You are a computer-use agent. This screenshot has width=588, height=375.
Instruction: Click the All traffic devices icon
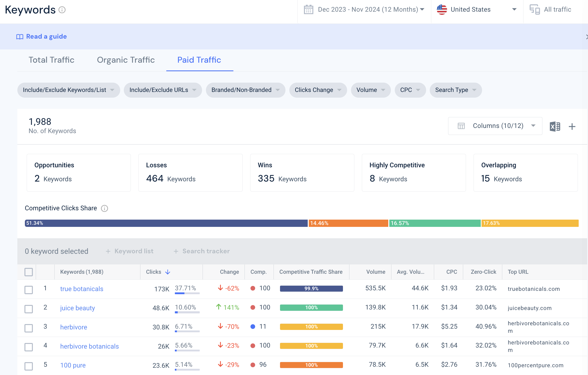(535, 10)
